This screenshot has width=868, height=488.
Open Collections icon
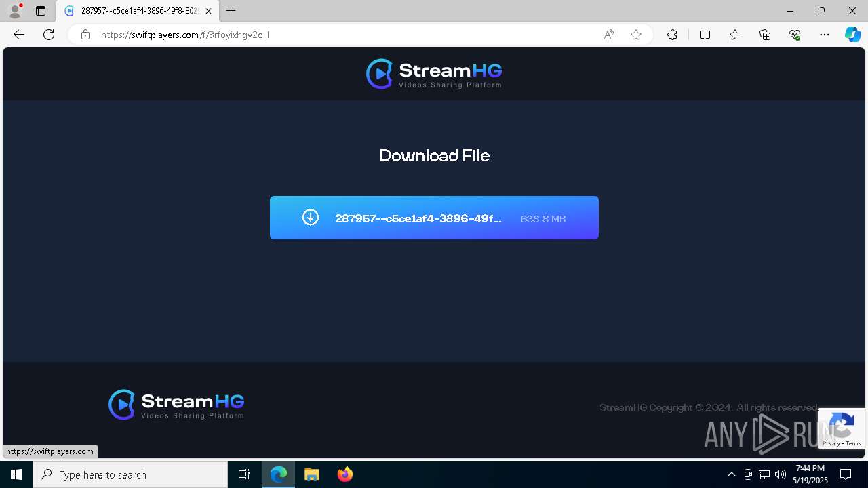point(765,35)
